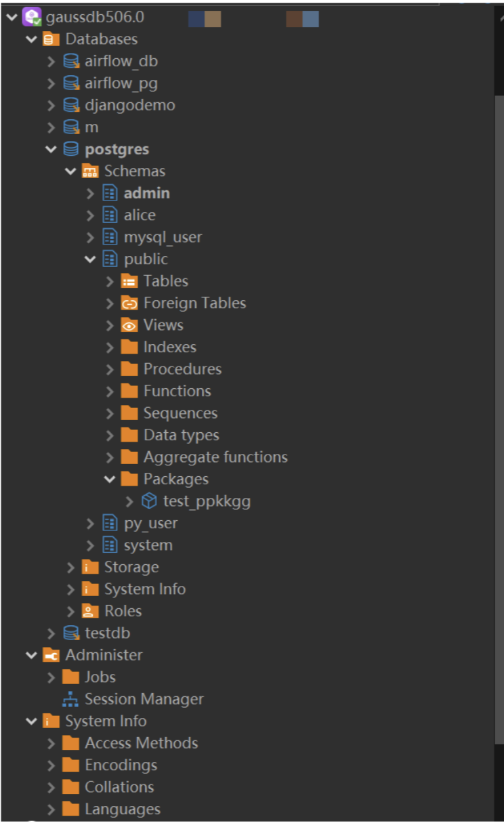The width and height of the screenshot is (504, 823).
Task: Select the Aggregate functions folder
Action: pyautogui.click(x=215, y=457)
